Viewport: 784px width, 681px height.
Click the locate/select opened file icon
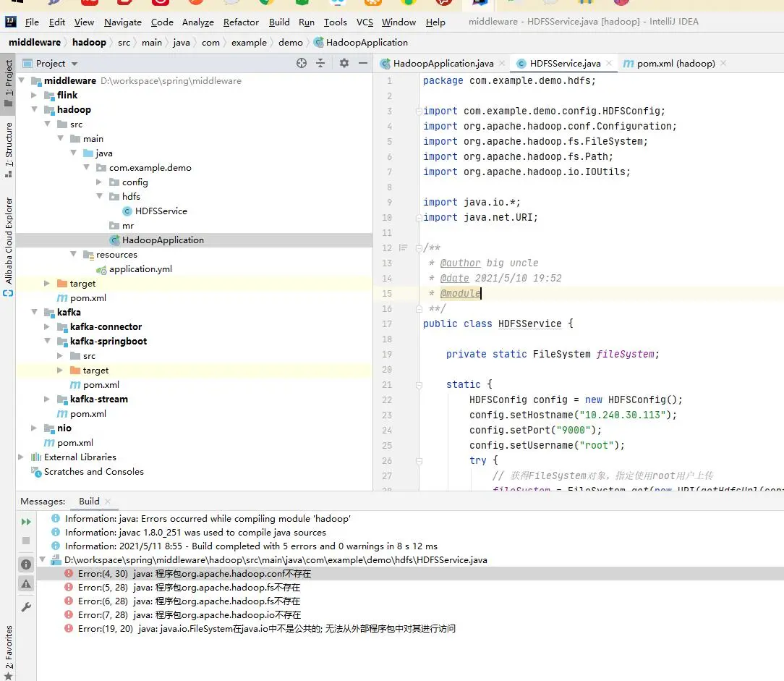coord(302,64)
